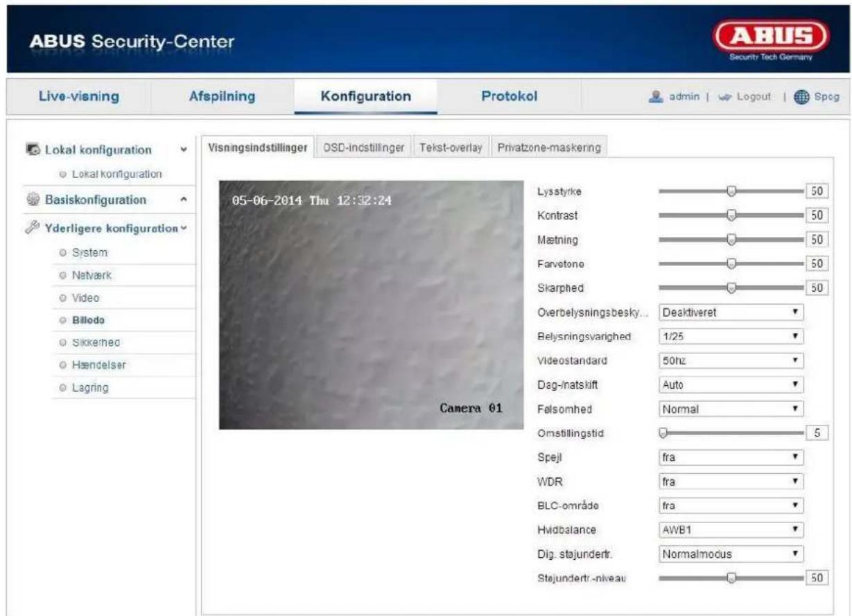Screen dimensions: 852x616
Task: Collapse the Yderligere konfiguration section
Action: coord(183,229)
